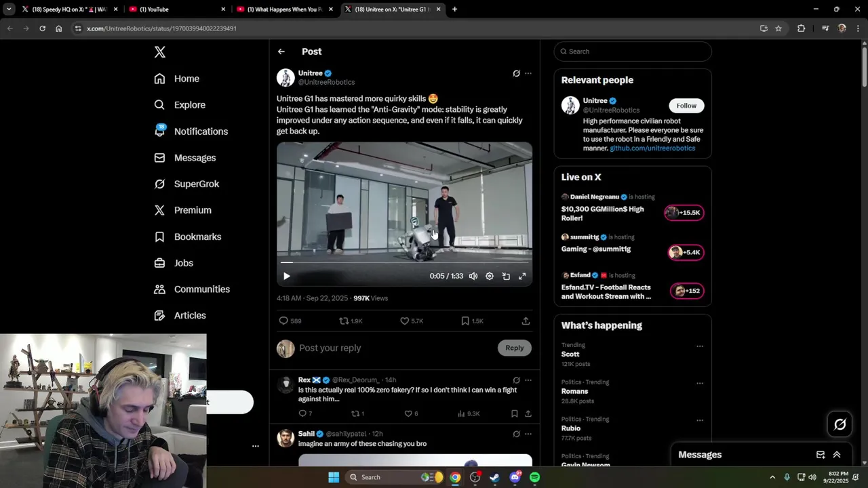Open a new browser tab

click(454, 9)
